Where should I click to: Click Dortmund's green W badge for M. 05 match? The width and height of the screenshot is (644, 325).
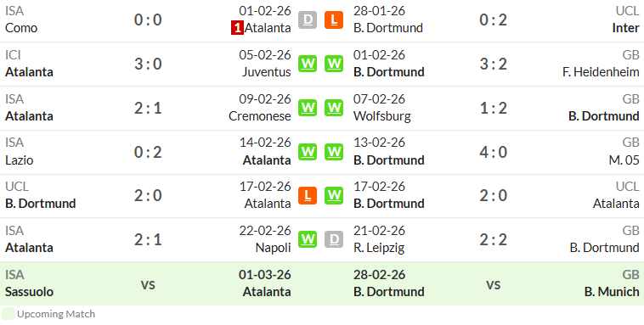click(x=334, y=152)
